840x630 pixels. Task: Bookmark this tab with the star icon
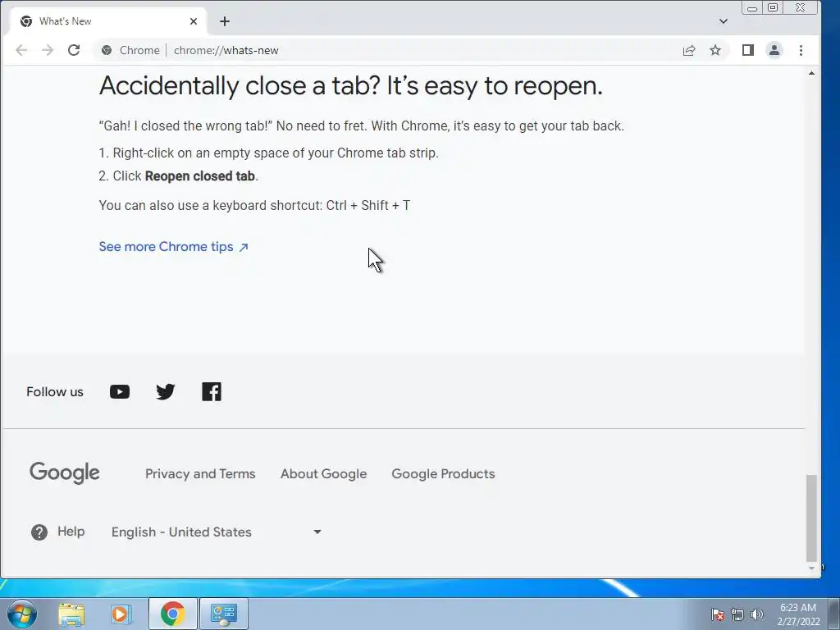click(715, 50)
